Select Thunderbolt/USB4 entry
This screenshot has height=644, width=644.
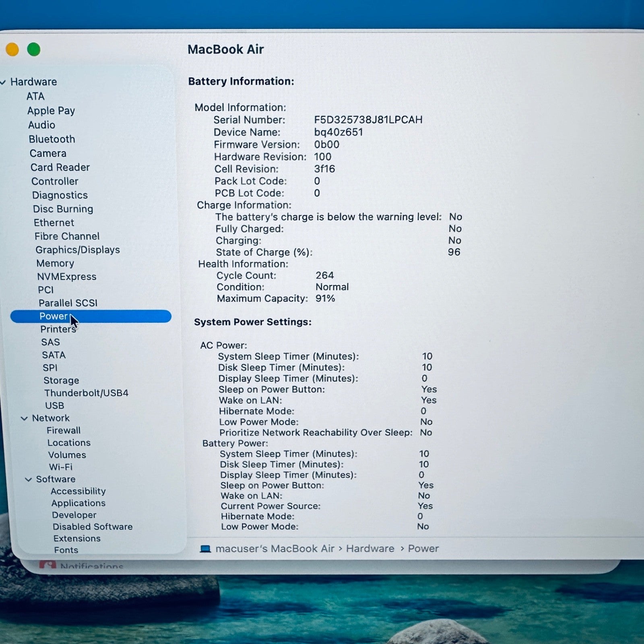(x=86, y=393)
